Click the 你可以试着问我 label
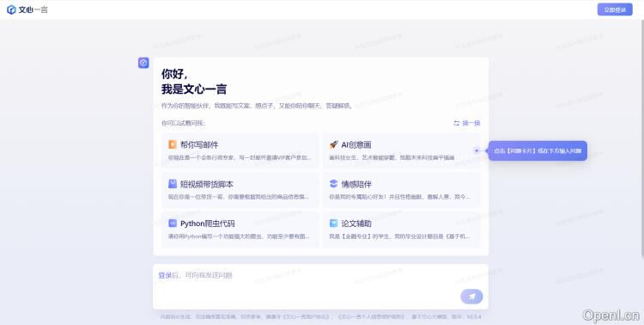 tap(183, 123)
